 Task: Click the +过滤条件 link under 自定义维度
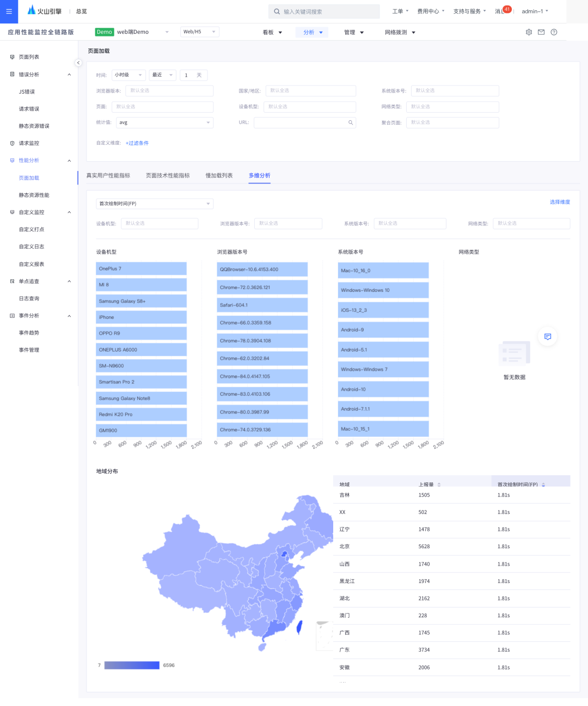137,143
